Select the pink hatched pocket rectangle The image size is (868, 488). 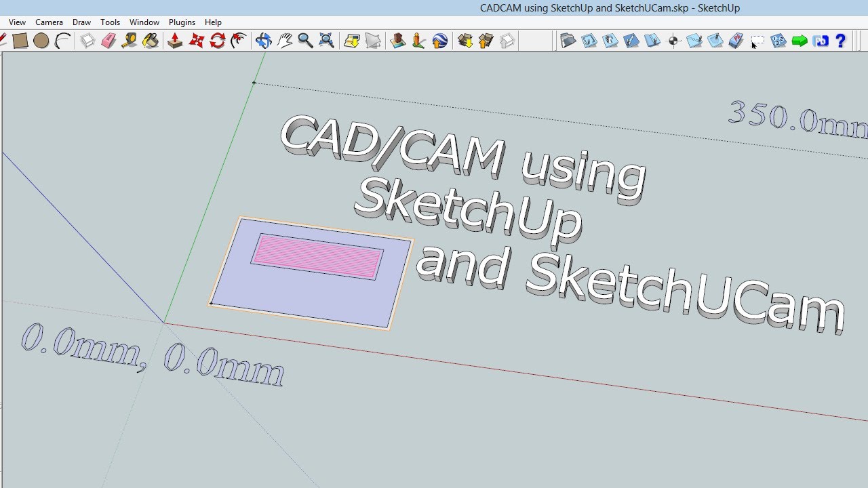tap(317, 257)
